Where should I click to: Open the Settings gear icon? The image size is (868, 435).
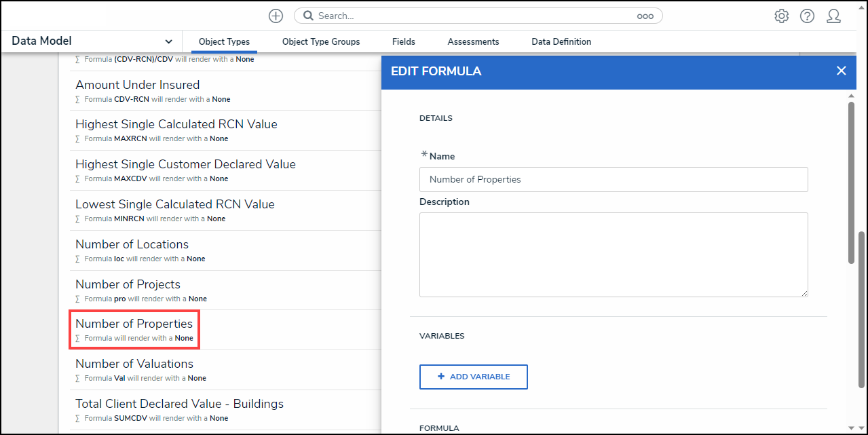point(781,16)
